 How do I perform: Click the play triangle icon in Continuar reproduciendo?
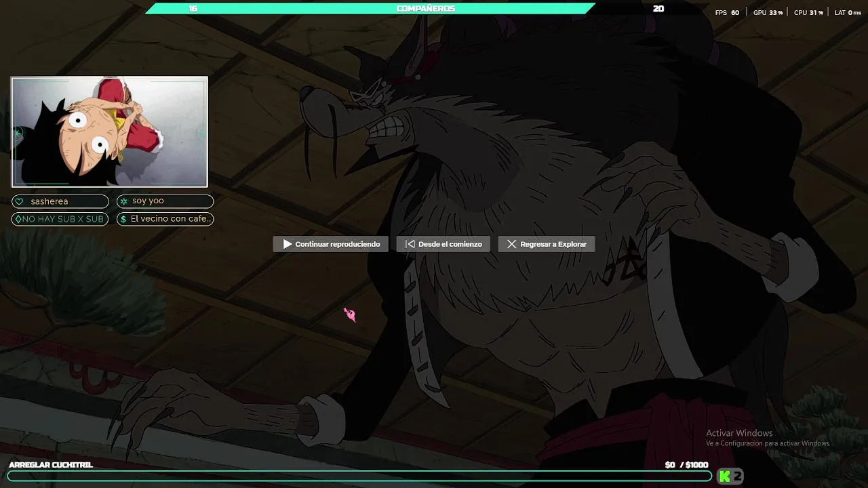pyautogui.click(x=287, y=244)
